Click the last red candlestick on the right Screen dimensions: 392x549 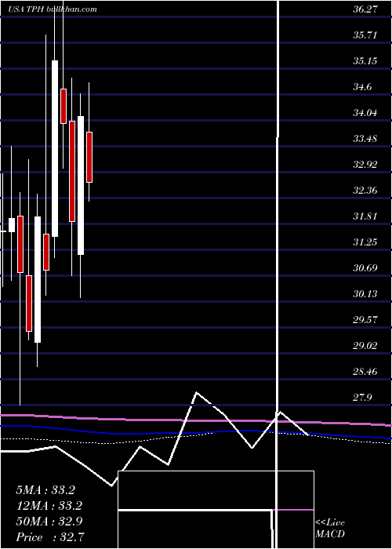click(x=89, y=157)
